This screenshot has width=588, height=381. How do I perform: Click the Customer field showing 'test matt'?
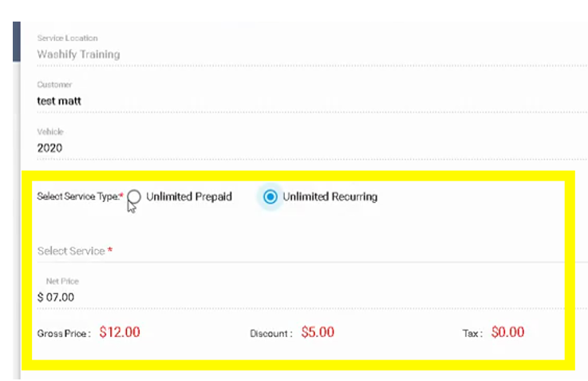point(59,101)
